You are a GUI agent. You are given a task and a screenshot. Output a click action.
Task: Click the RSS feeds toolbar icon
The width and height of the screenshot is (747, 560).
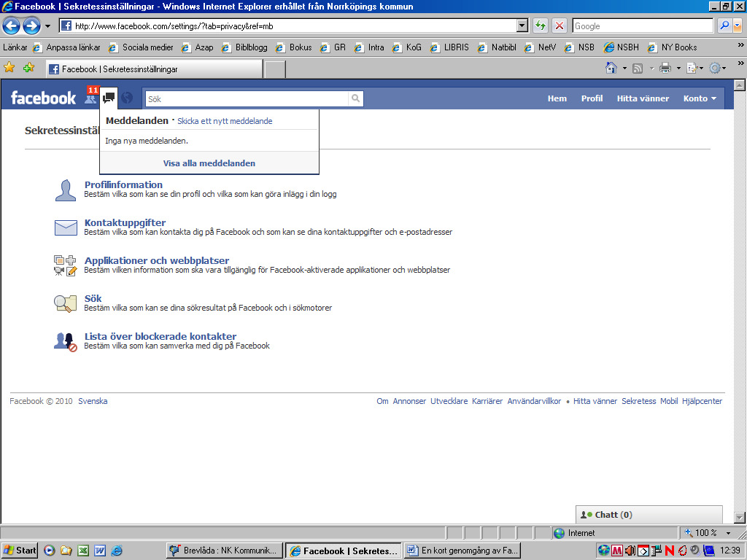pos(638,69)
